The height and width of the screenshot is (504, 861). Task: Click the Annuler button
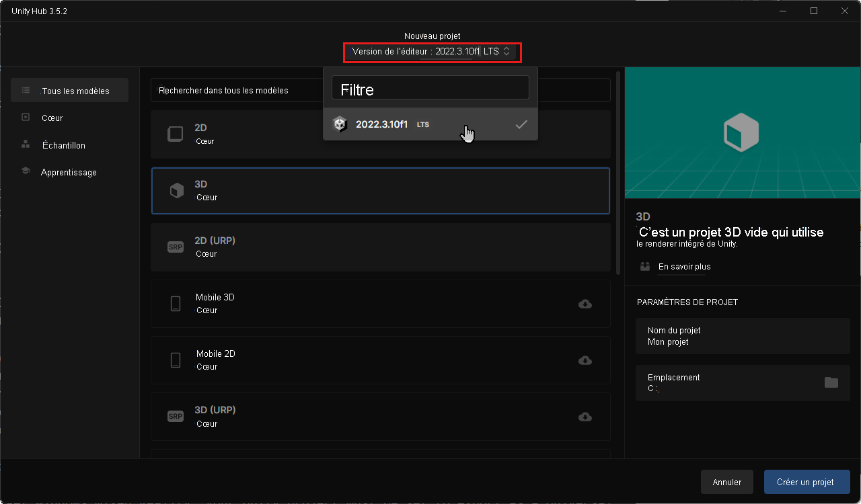coord(726,482)
